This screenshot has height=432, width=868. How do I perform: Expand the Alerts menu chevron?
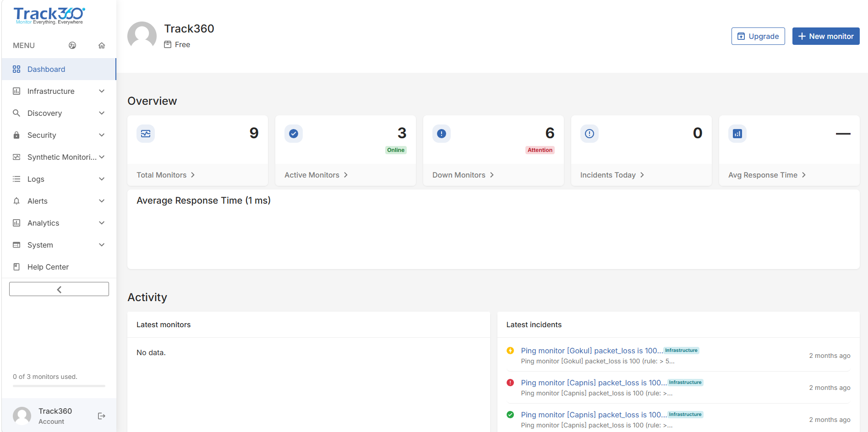[102, 201]
